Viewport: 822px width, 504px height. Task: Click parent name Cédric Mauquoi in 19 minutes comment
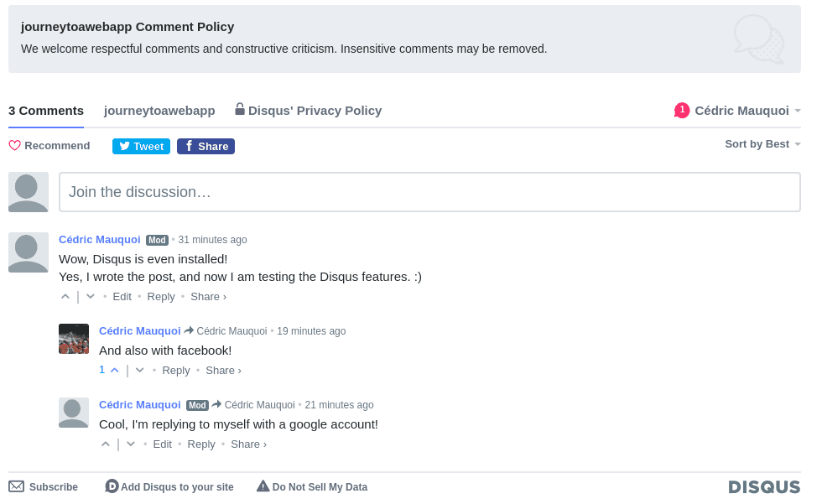pyautogui.click(x=232, y=331)
